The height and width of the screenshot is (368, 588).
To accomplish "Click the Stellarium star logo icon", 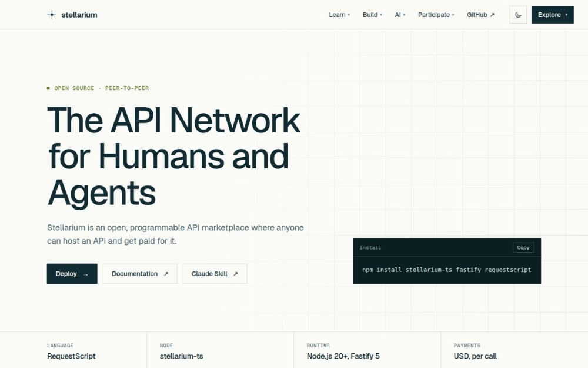I will (x=52, y=15).
